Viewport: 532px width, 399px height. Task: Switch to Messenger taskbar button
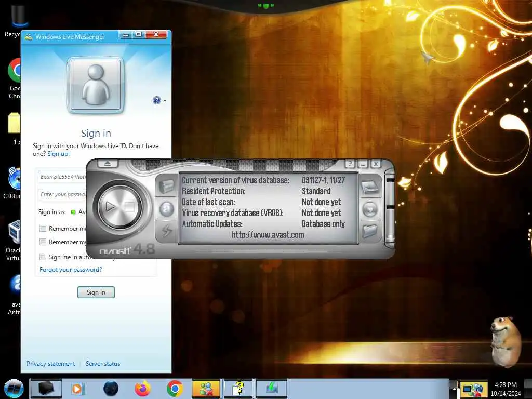point(206,389)
